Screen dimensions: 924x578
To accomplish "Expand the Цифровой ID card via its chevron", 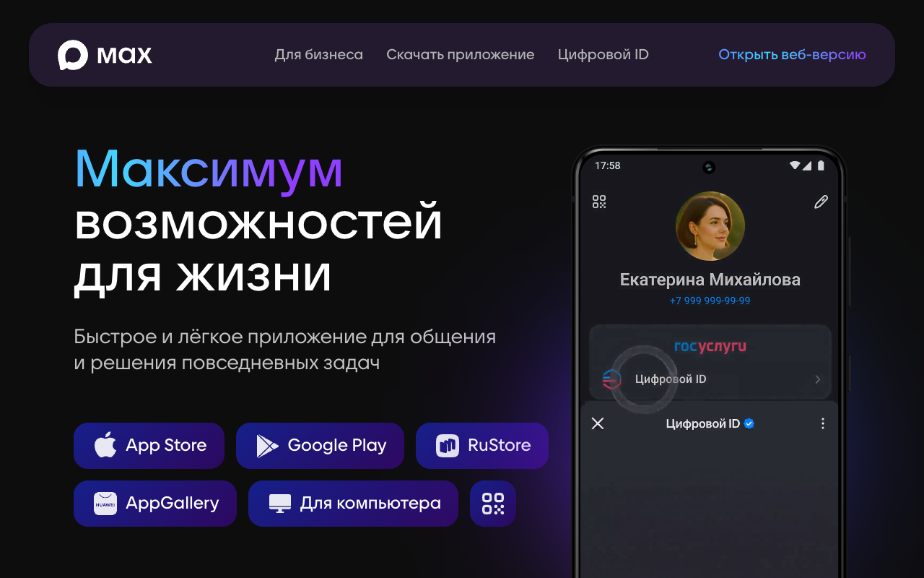I will point(817,379).
